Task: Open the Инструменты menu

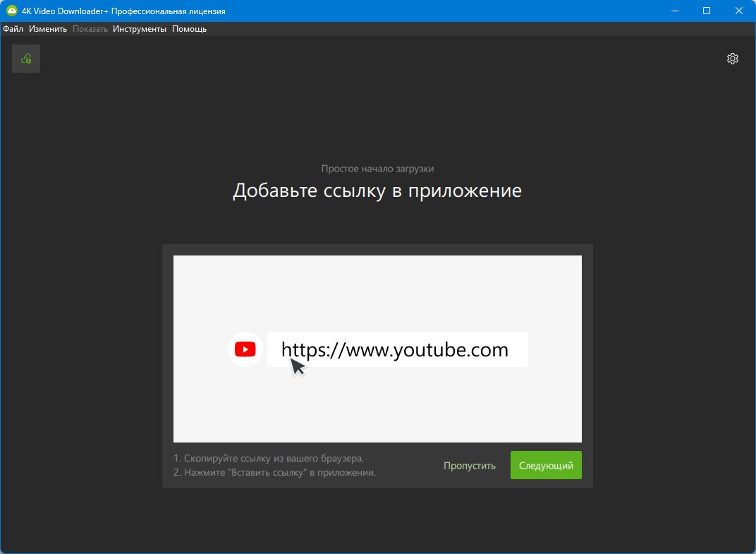Action: tap(140, 29)
